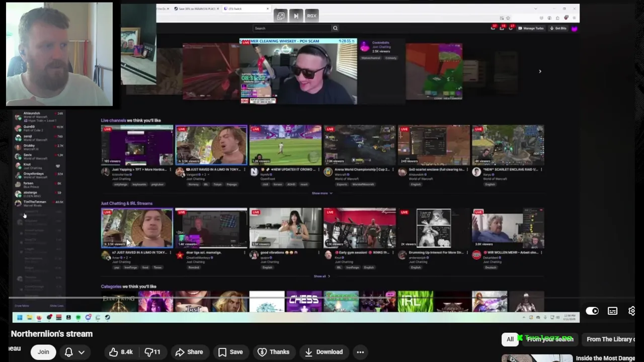Viewport: 644px width, 362px height.
Task: Send a Thanks on the video
Action: [x=274, y=352]
